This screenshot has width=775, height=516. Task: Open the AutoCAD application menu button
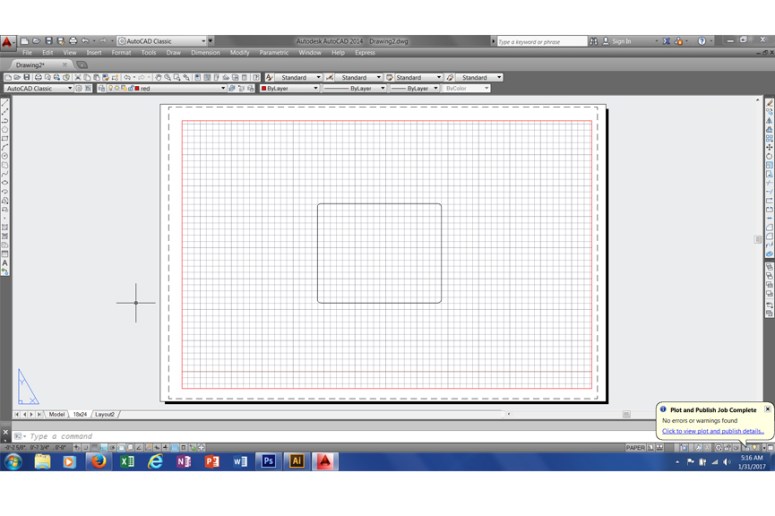pos(7,42)
